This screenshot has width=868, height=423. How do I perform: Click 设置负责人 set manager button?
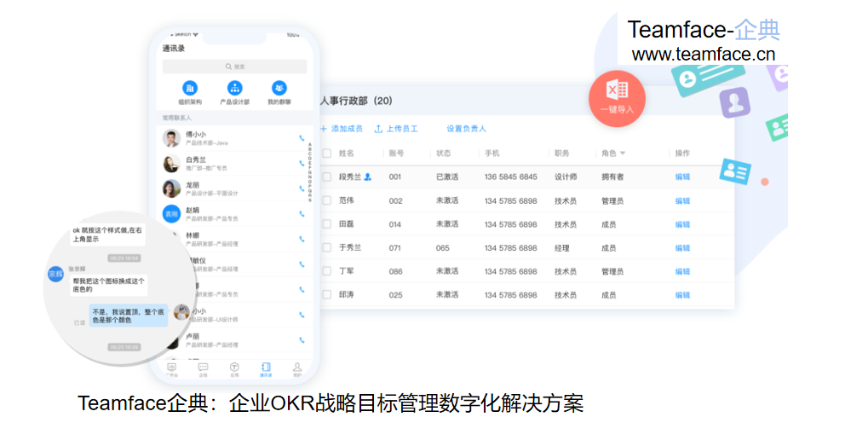pos(466,129)
